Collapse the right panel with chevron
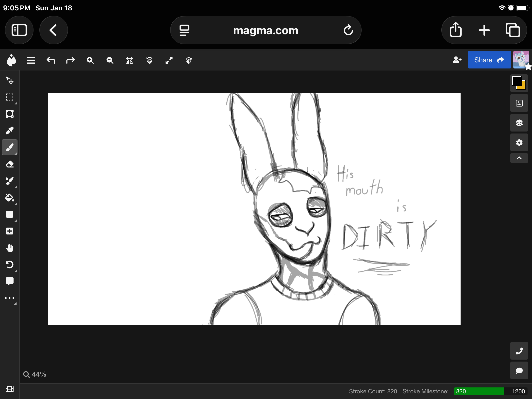 pos(519,158)
